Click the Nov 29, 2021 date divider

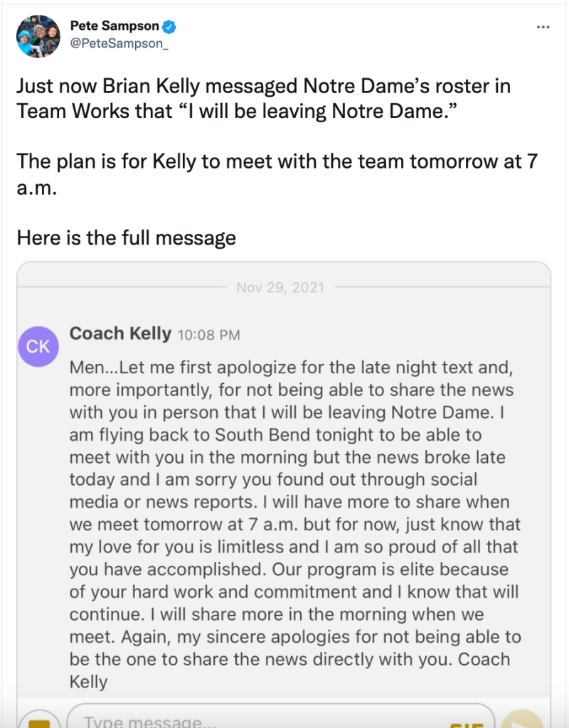click(x=280, y=288)
